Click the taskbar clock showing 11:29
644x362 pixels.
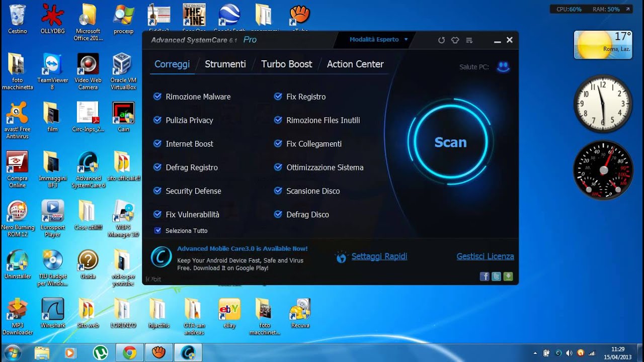click(618, 353)
